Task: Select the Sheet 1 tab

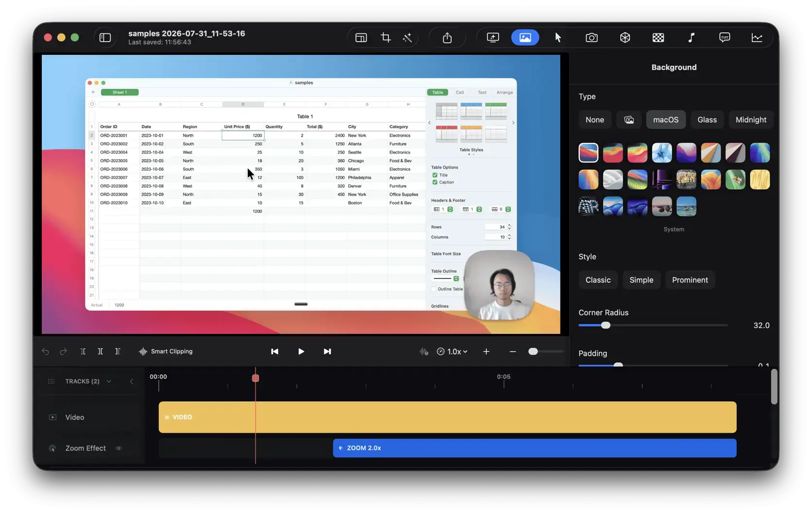Action: (119, 92)
